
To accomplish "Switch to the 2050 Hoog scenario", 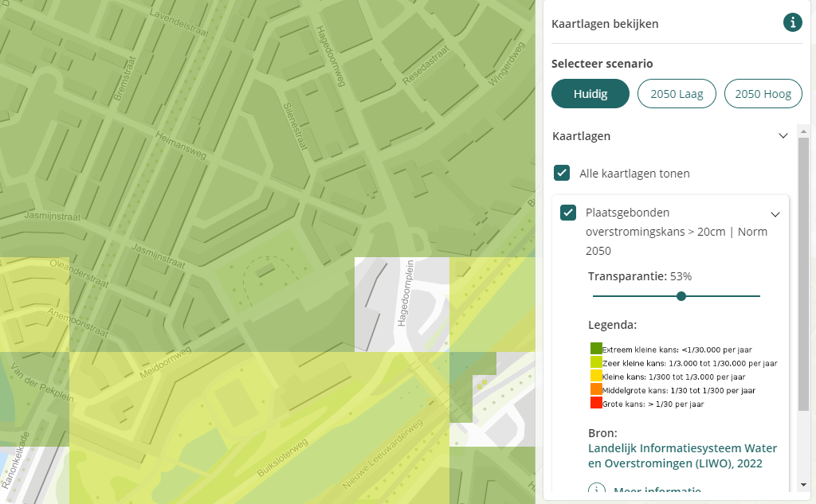I will [x=763, y=94].
